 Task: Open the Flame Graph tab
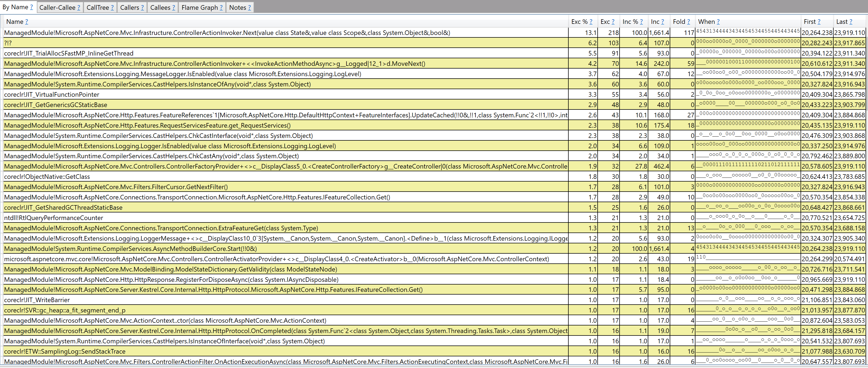point(199,7)
